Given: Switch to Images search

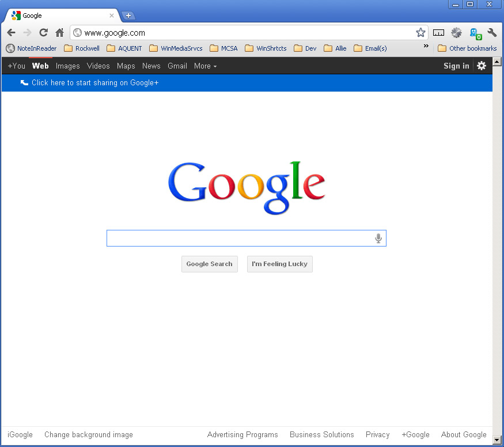Looking at the screenshot, I should coord(67,66).
